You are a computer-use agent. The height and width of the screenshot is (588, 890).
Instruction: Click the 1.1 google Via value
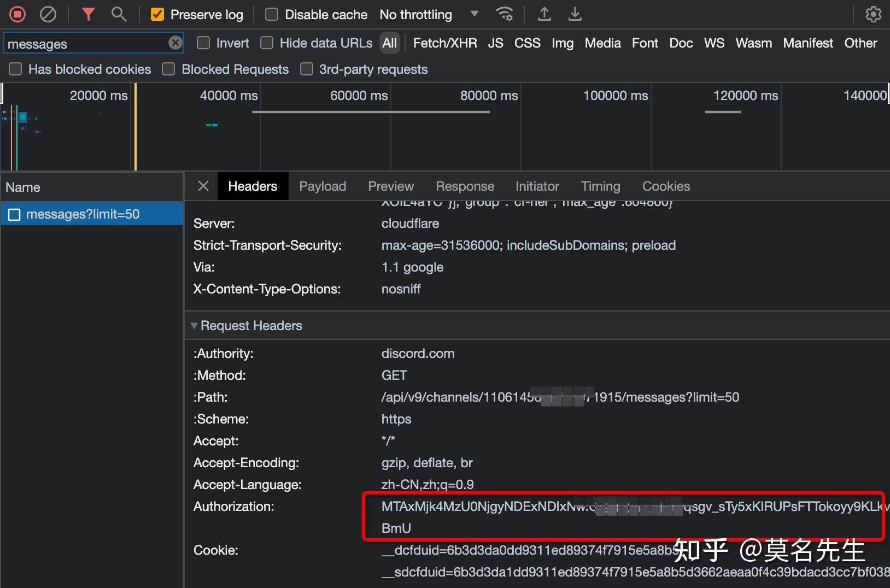coord(412,267)
